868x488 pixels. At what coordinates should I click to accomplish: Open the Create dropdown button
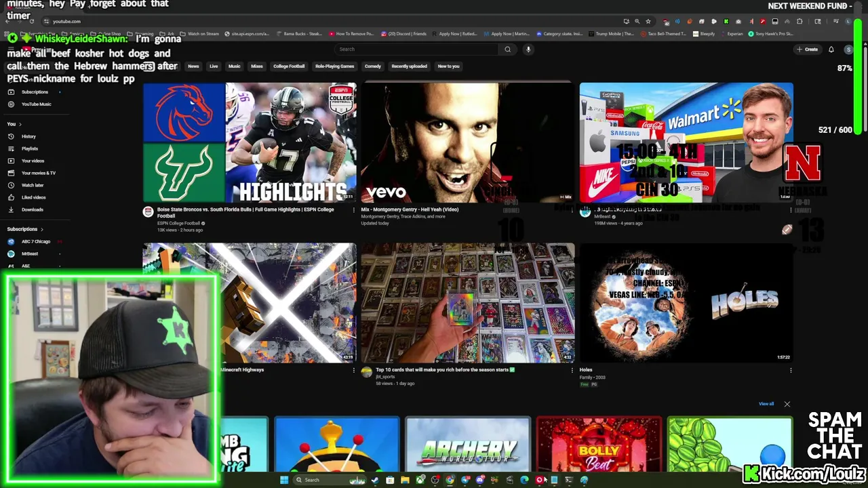(x=807, y=49)
